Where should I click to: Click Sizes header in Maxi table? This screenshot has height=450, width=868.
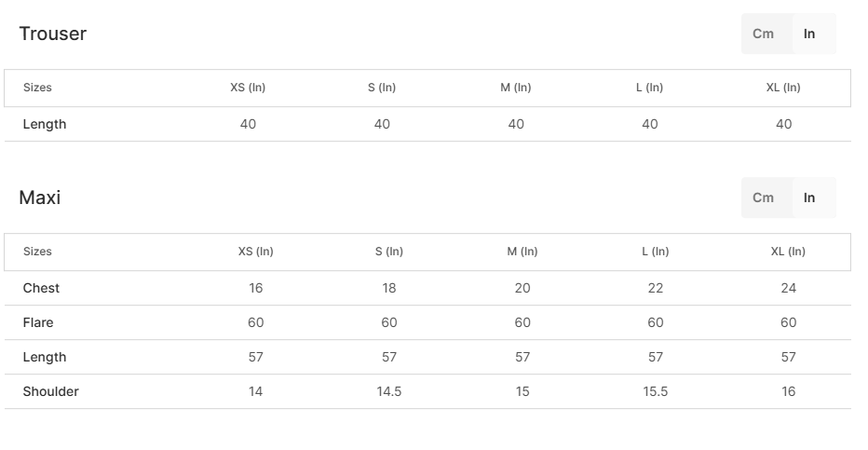coord(37,252)
